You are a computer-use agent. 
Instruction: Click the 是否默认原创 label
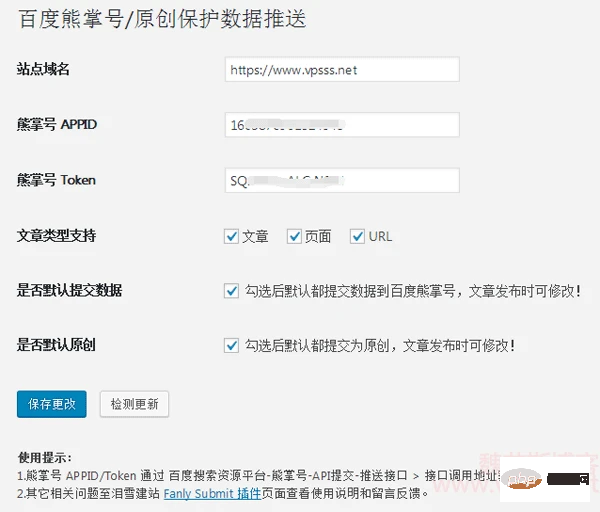pos(56,345)
